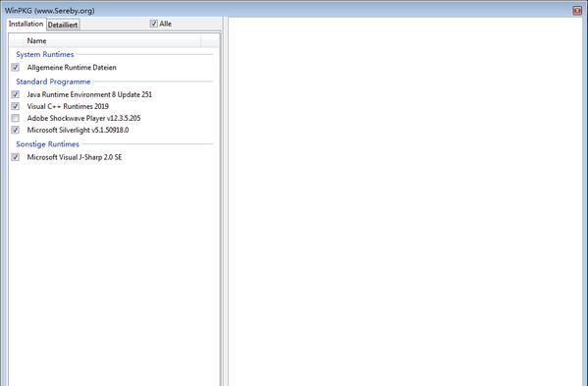Uncheck Microsoft Visual J-Sharp checkbox
Screen dimensions: 588x386
[x=16, y=157]
